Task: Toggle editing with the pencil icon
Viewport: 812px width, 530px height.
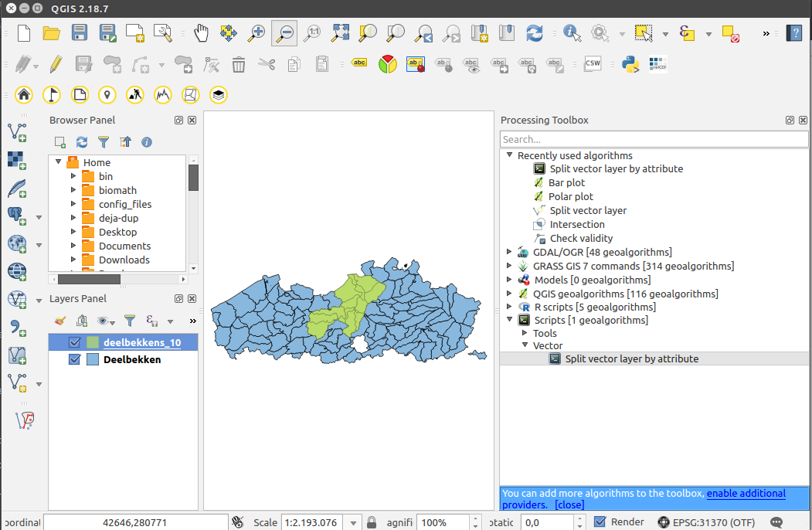Action: tap(56, 65)
